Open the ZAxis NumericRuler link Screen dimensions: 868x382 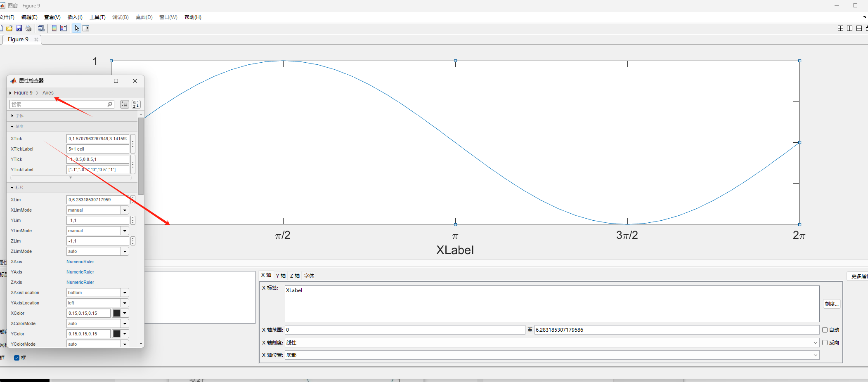tap(80, 282)
